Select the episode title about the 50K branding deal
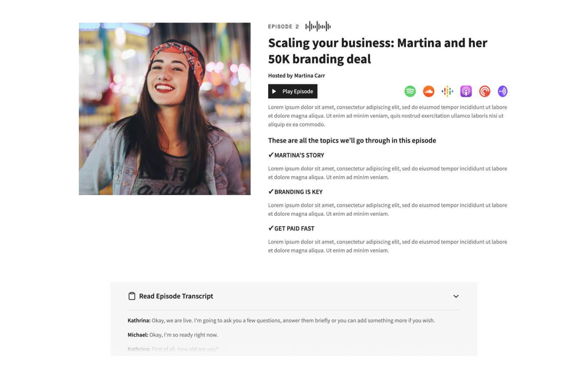Image resolution: width=588 pixels, height=368 pixels. pyautogui.click(x=378, y=51)
